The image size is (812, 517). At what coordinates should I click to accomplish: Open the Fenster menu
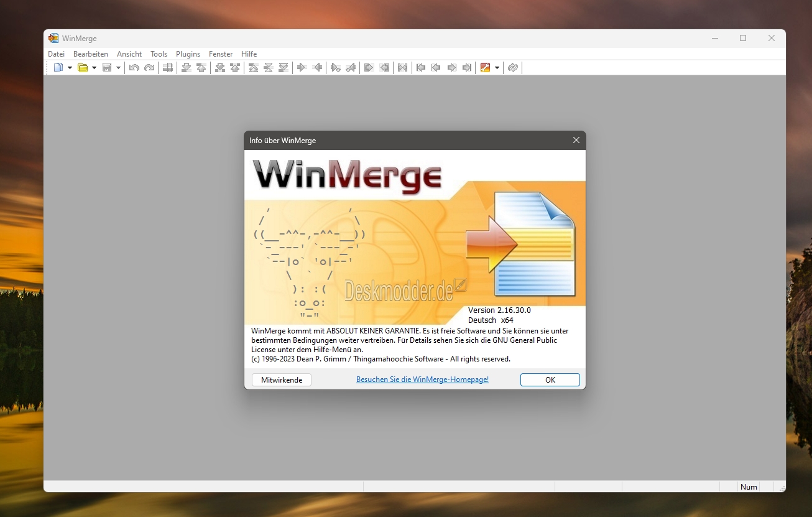221,54
